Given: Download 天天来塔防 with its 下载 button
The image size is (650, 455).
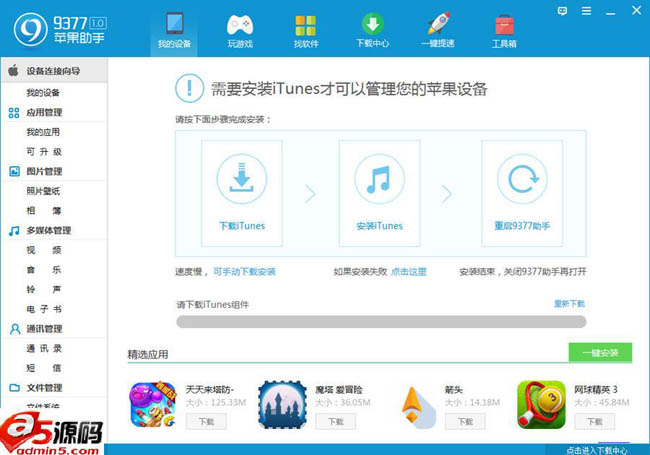Looking at the screenshot, I should [x=206, y=422].
